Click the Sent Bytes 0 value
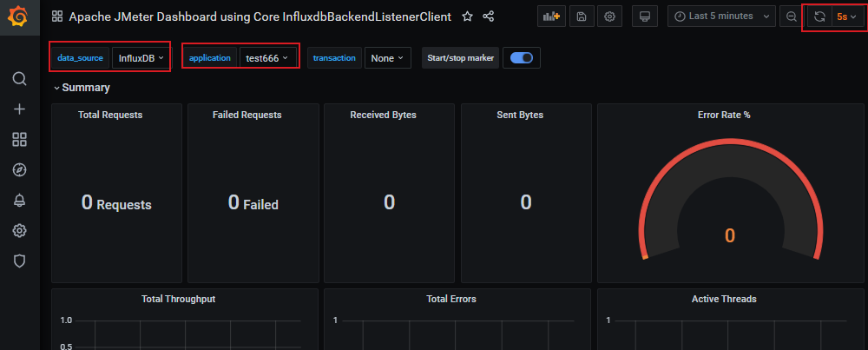 tap(526, 202)
